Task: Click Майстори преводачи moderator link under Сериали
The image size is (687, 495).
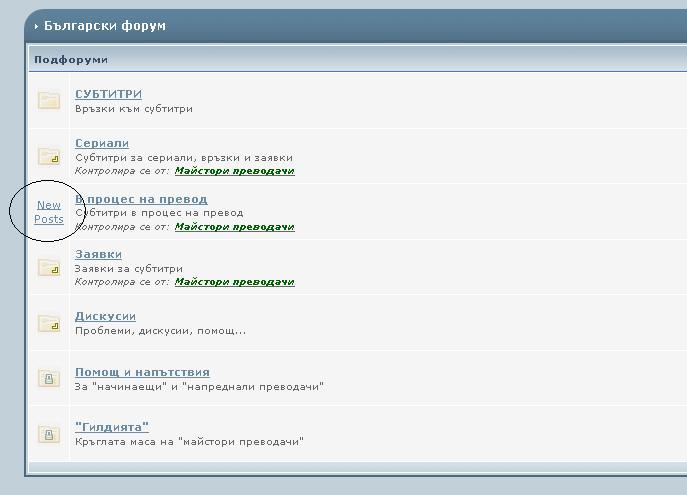Action: [234, 171]
